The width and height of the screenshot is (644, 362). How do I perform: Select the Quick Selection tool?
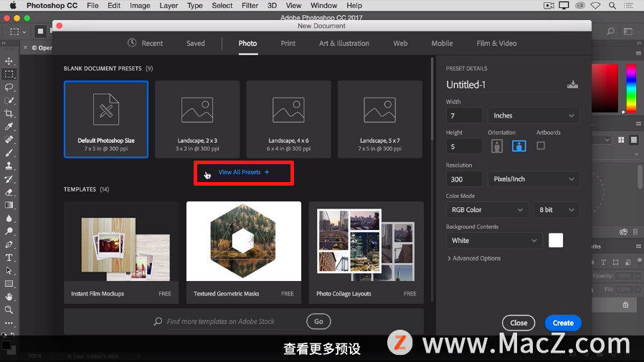coord(9,100)
